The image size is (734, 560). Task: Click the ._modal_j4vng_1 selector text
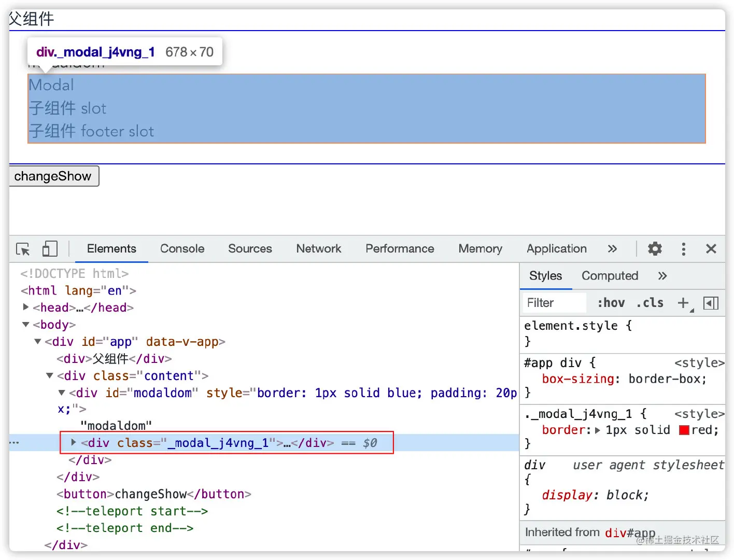[578, 414]
